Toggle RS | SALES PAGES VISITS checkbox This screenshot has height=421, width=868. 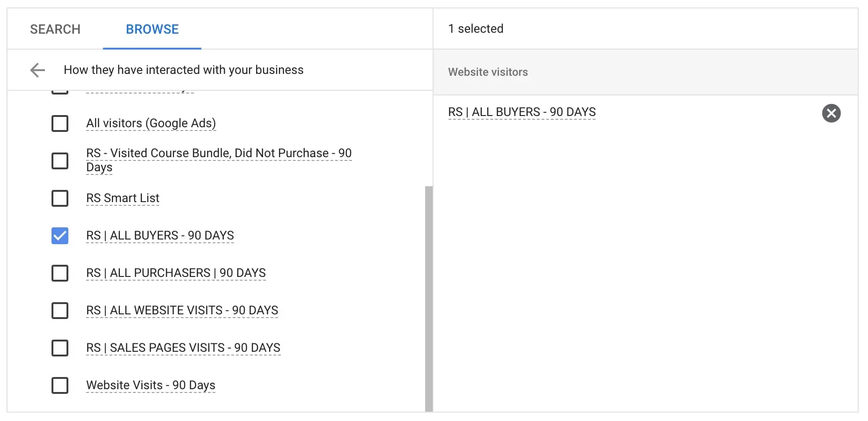(x=60, y=348)
